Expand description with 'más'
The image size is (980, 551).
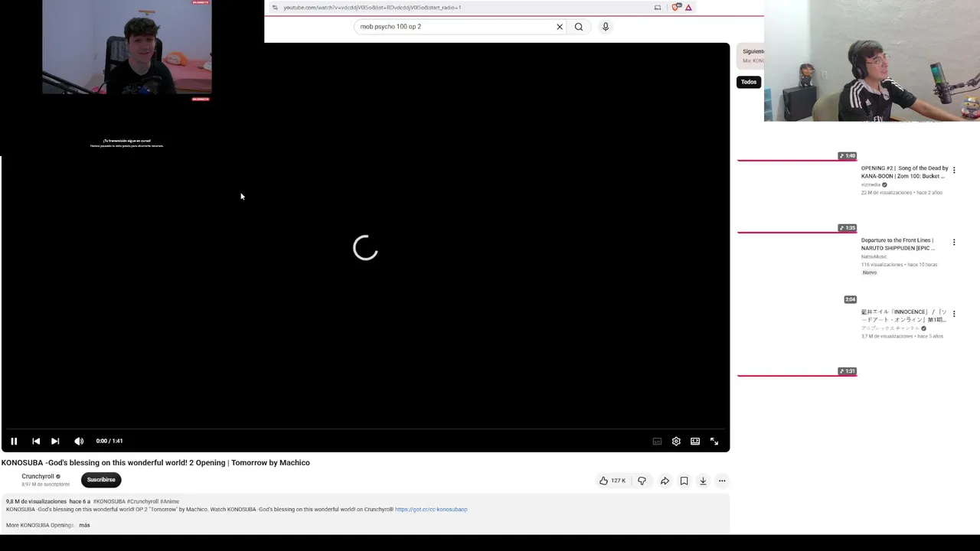pos(84,525)
